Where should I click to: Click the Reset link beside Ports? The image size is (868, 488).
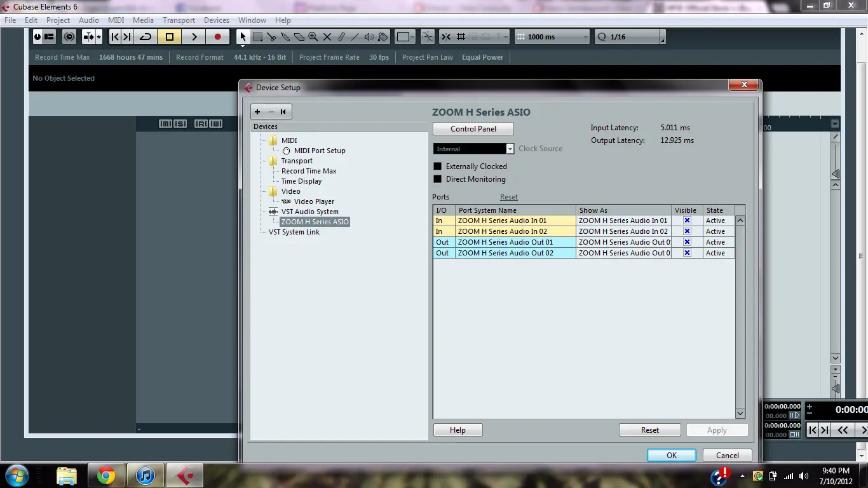(x=509, y=197)
